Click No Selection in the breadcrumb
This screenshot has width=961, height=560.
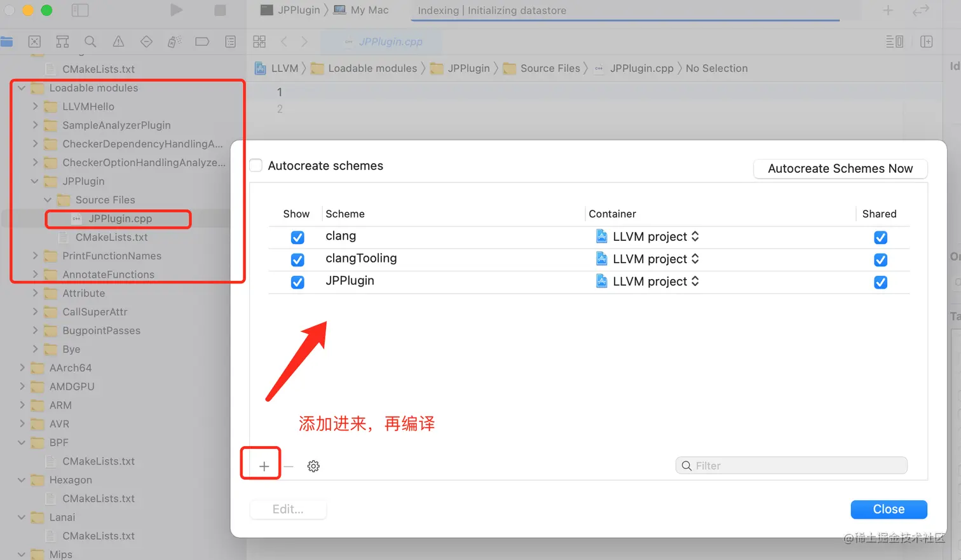tap(716, 68)
